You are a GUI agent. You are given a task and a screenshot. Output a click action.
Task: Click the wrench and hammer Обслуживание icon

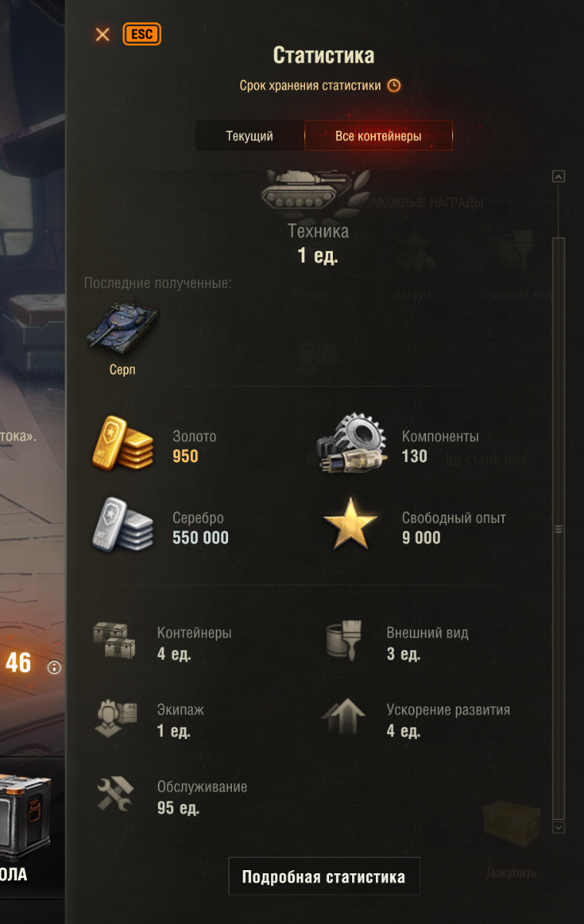115,794
